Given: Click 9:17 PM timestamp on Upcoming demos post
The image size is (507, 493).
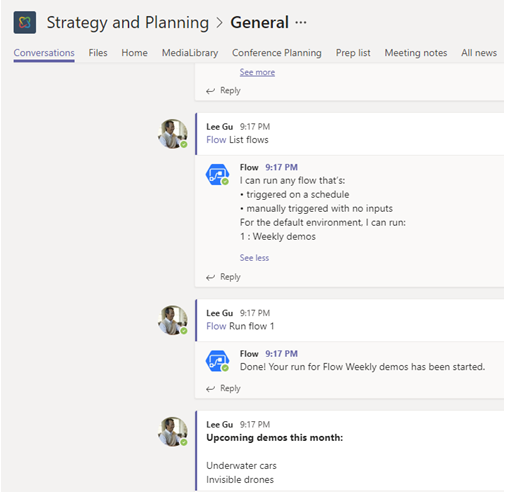Looking at the screenshot, I should [255, 424].
